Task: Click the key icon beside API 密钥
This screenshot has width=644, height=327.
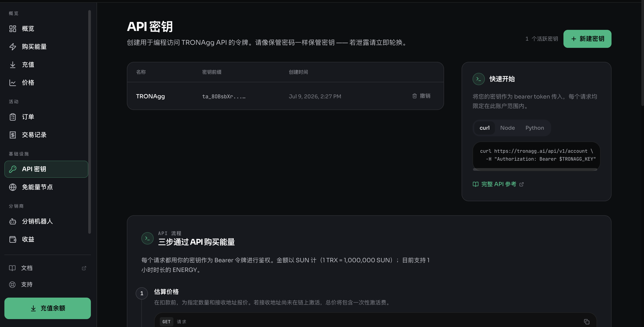Action: click(13, 169)
